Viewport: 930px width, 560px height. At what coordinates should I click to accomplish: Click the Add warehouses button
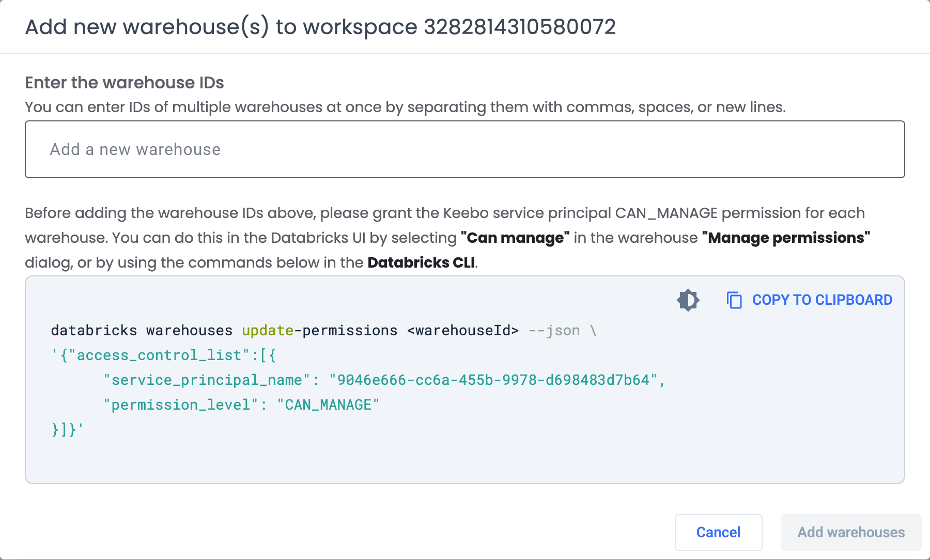(851, 532)
